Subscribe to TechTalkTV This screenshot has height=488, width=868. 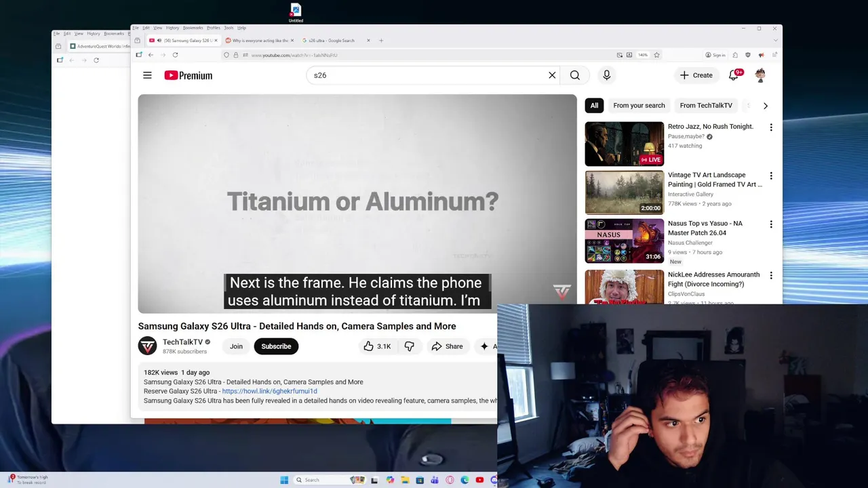click(276, 346)
